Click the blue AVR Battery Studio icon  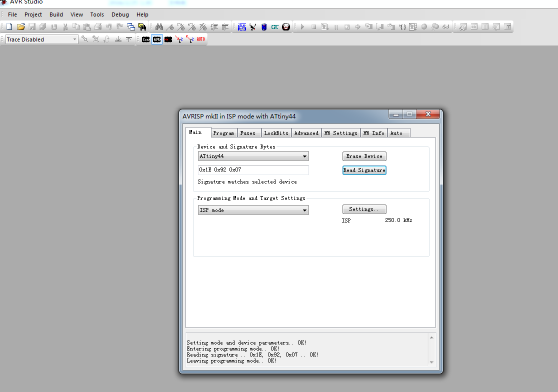[264, 26]
